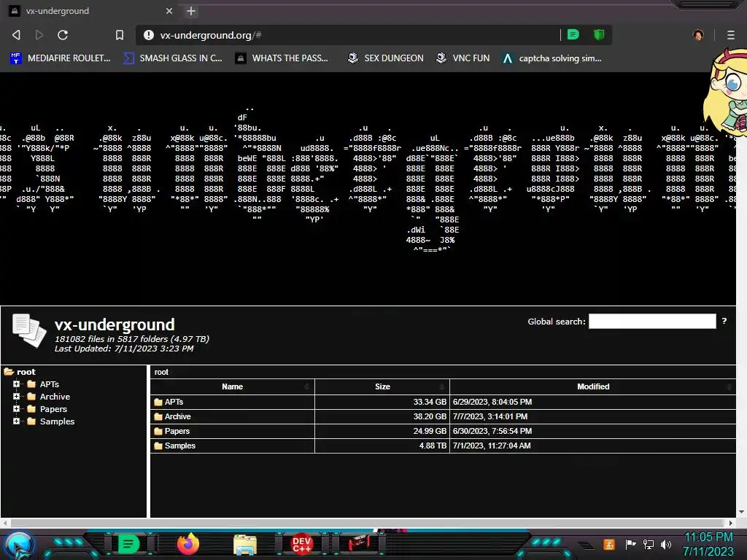Select root folder in tree
This screenshot has width=747, height=560.
point(26,372)
